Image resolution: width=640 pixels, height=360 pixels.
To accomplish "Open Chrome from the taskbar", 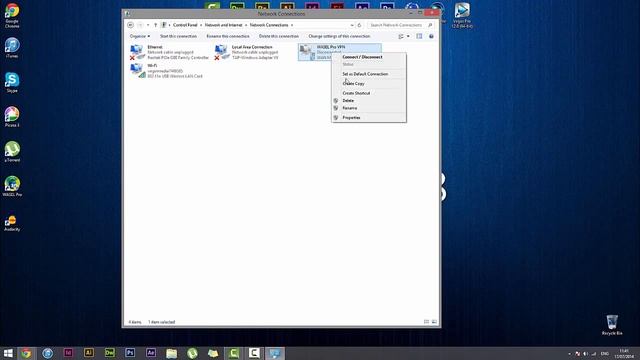I will pyautogui.click(x=27, y=353).
